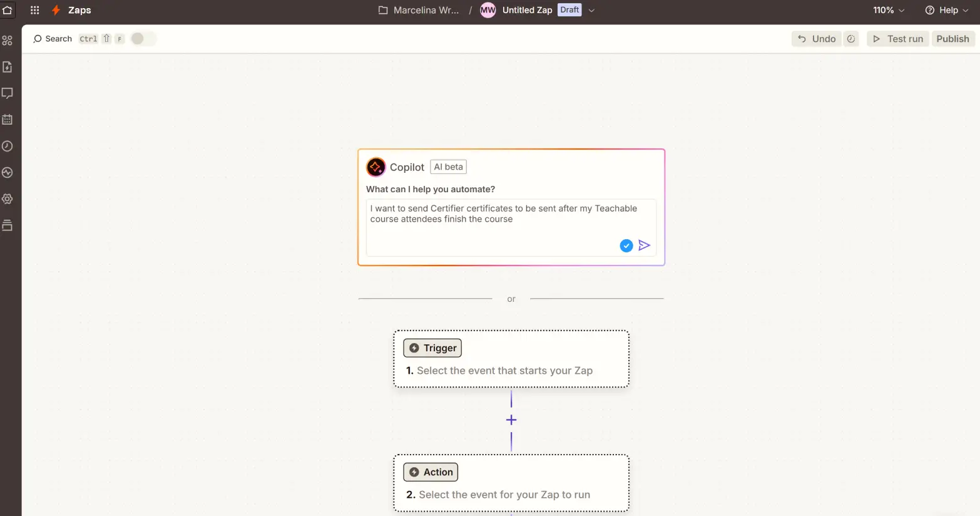Image resolution: width=980 pixels, height=516 pixels.
Task: Click the Undo button
Action: point(817,39)
